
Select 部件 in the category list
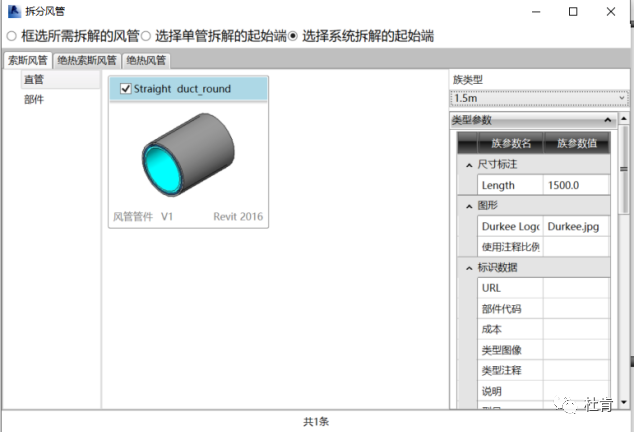pos(34,99)
